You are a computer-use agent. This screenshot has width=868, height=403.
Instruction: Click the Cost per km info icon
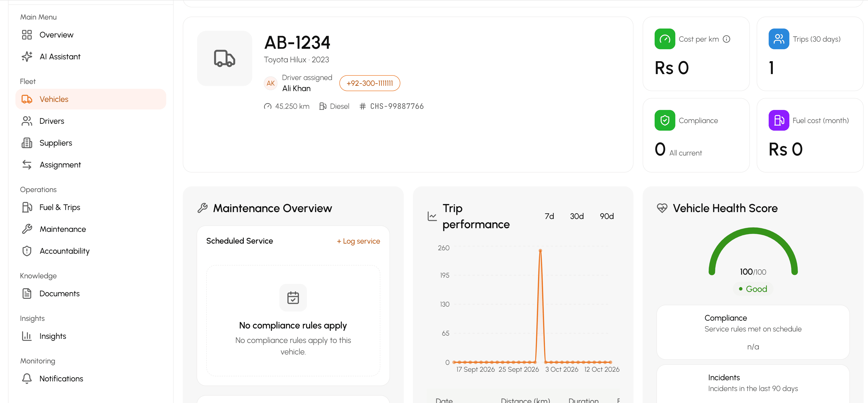coord(727,39)
